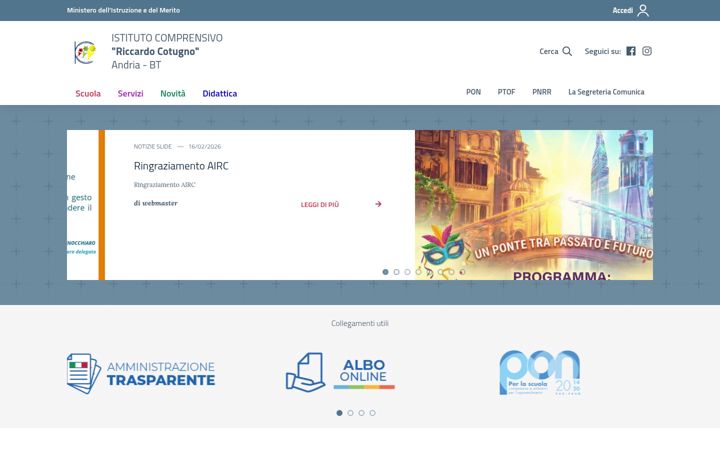Select fourth Collegamenti utili pagination dot
The height and width of the screenshot is (450, 720).
[372, 413]
